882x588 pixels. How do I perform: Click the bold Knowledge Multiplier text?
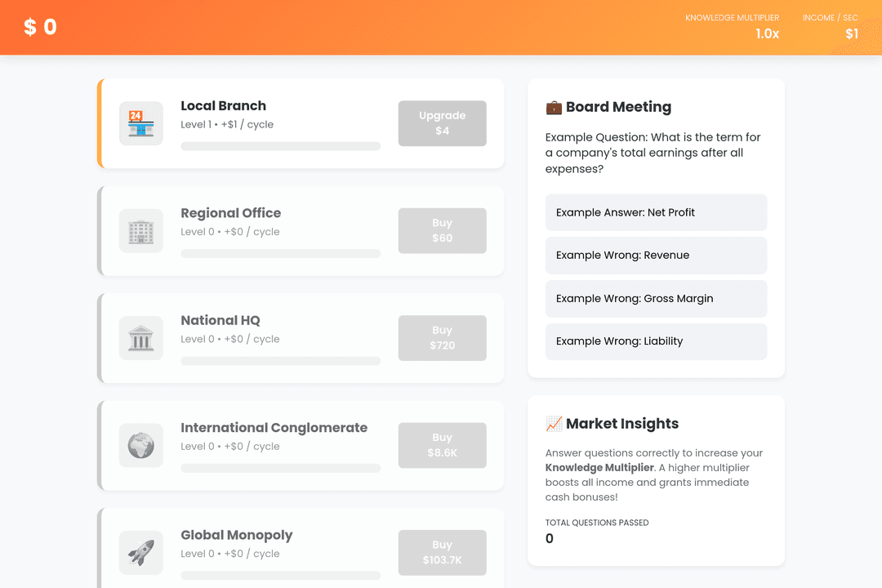click(599, 468)
